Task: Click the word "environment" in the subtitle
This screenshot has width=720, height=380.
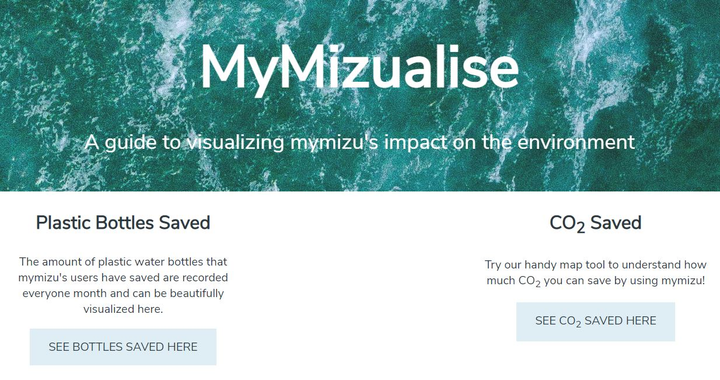Action: (x=576, y=142)
